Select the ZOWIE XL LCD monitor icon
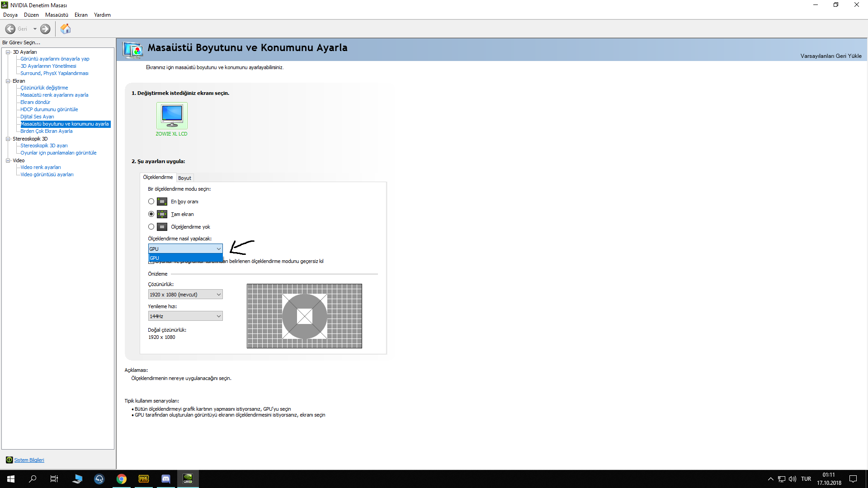The image size is (868, 488). (172, 116)
